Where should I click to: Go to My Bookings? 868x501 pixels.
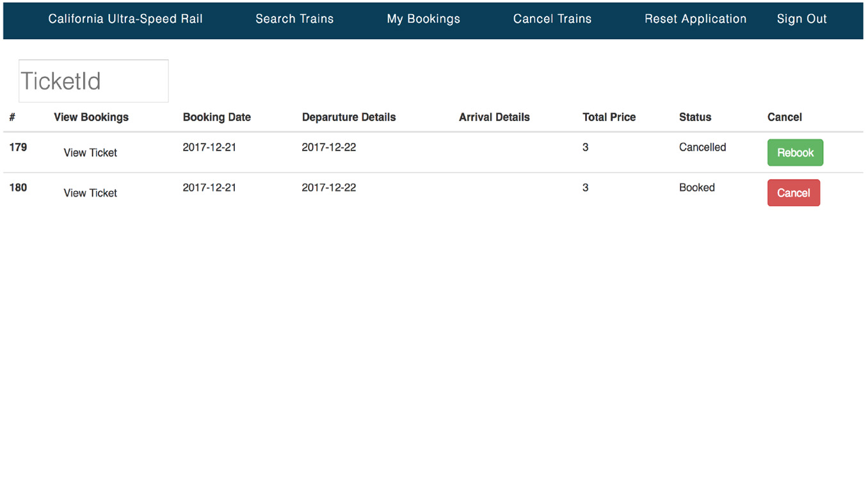[x=423, y=19]
